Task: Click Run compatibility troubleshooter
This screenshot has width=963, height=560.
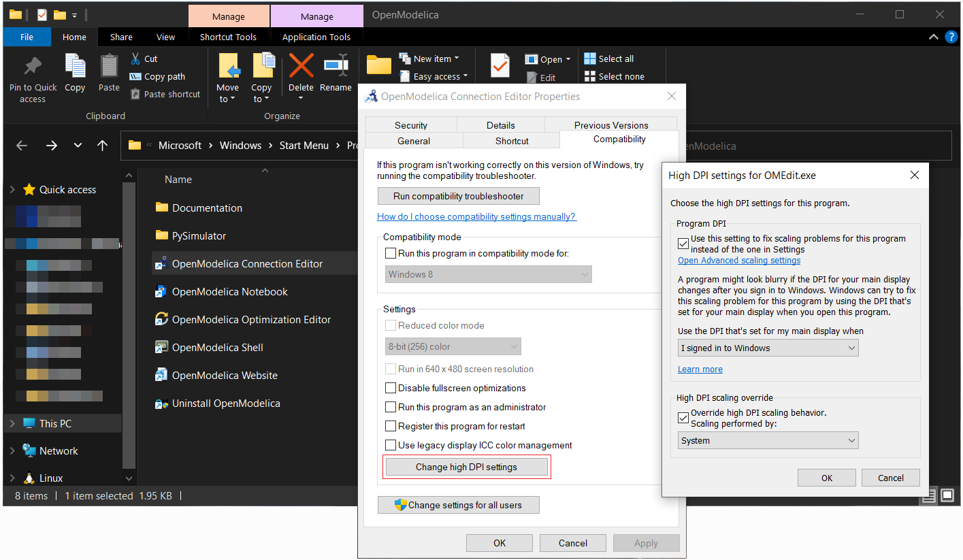Action: click(x=458, y=196)
